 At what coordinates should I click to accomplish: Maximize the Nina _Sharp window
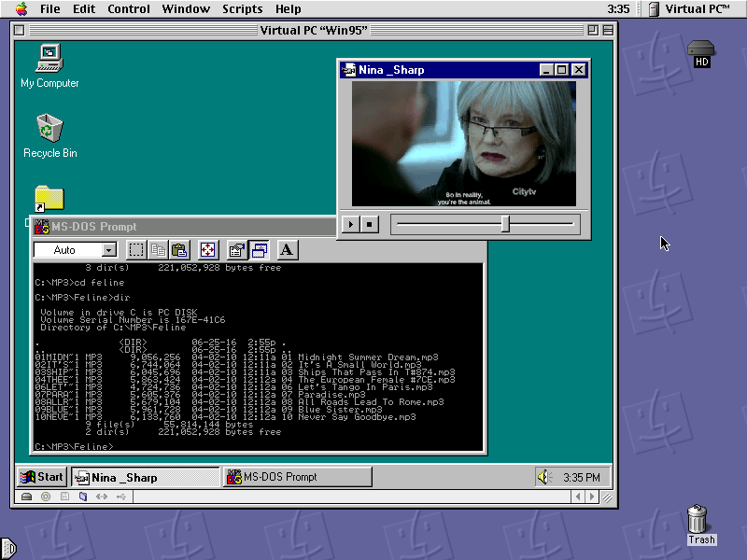562,70
